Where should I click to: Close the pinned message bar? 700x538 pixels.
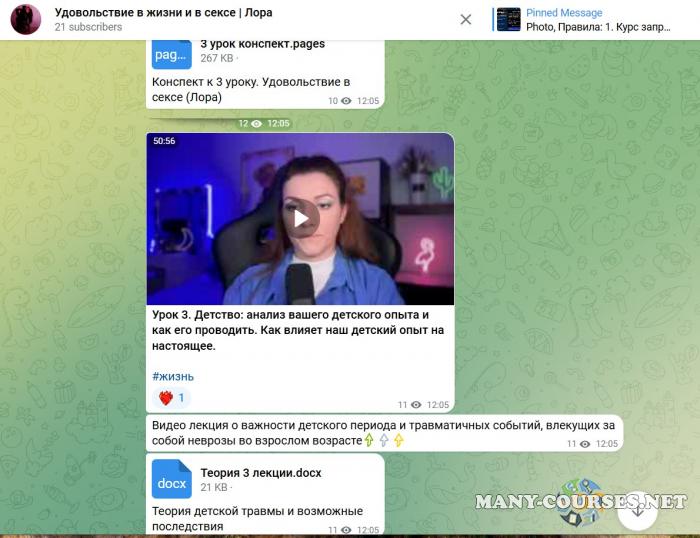point(466,20)
